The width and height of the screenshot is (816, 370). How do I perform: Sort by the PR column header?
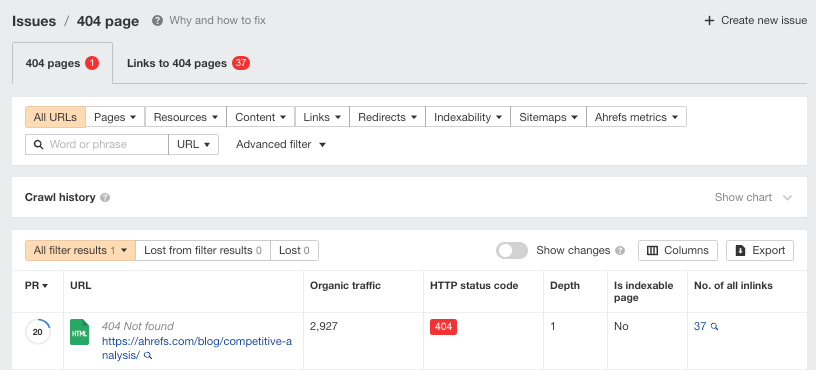[36, 286]
